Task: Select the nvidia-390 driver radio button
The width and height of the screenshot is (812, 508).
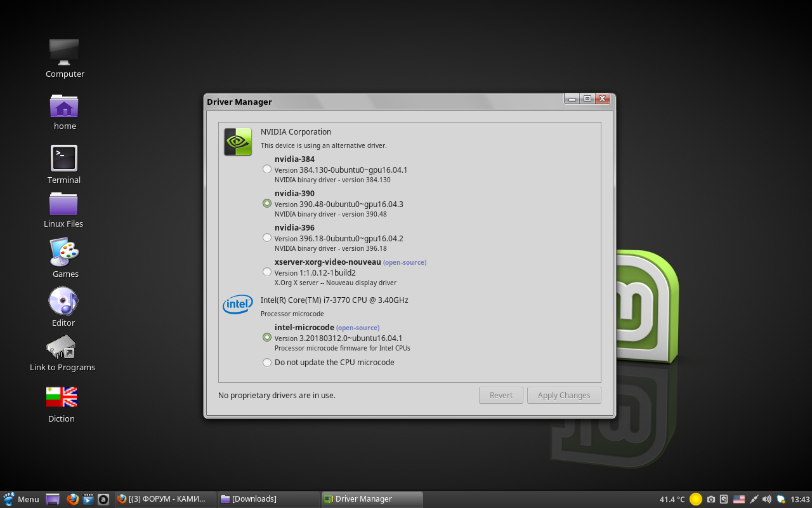Action: [x=267, y=203]
